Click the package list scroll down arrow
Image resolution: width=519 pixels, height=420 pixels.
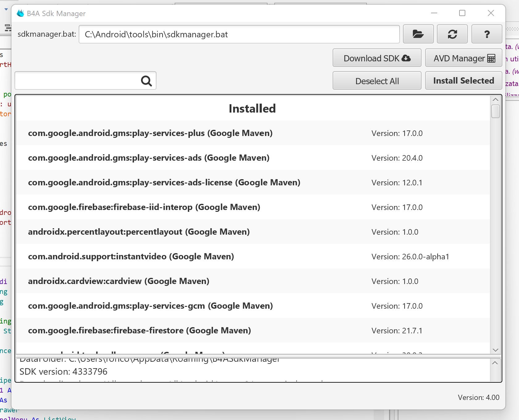(496, 350)
